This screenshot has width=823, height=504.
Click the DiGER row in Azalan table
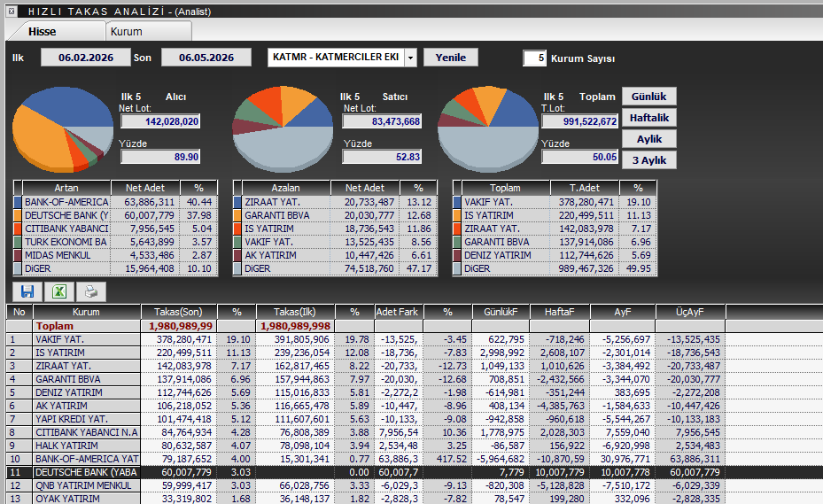335,268
